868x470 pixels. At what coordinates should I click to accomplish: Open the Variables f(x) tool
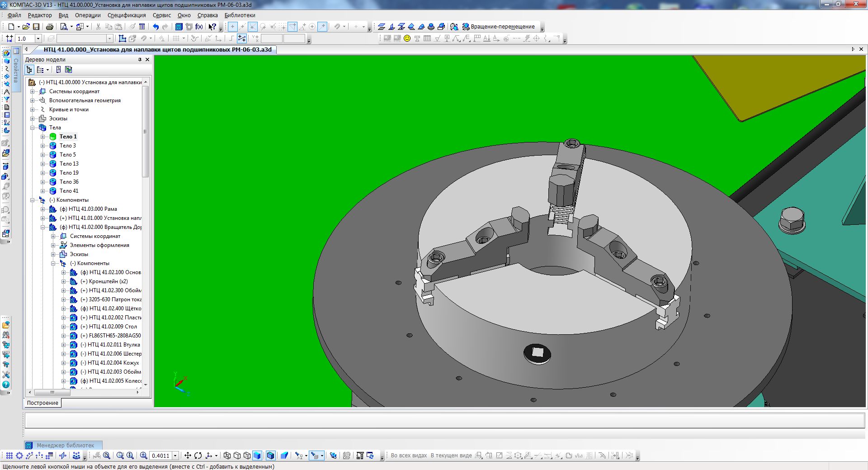tap(199, 27)
